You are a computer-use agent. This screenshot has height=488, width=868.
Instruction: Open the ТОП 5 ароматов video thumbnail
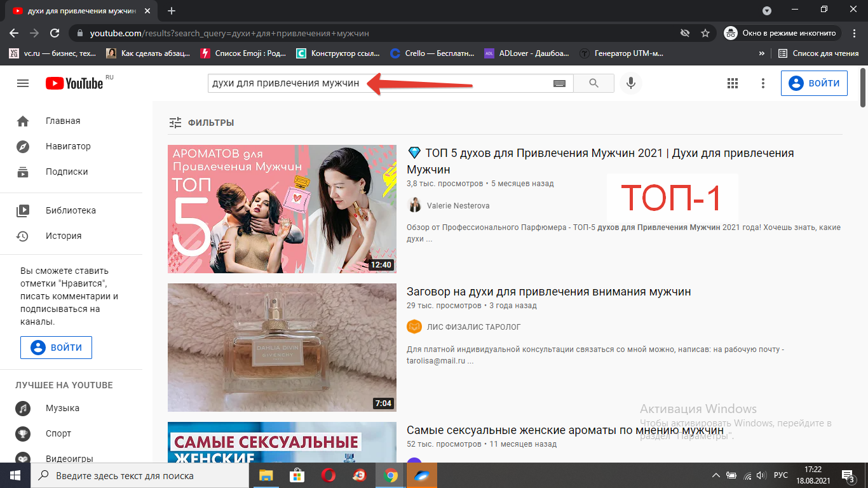[282, 209]
